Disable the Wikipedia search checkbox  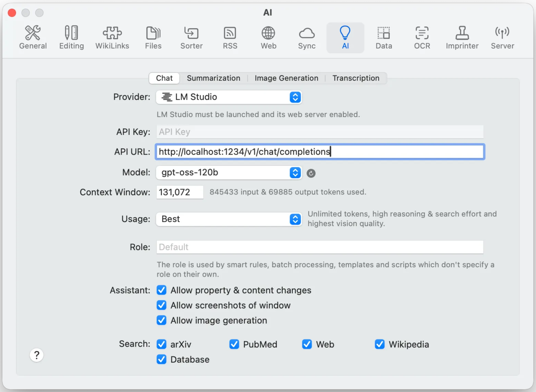[380, 344]
